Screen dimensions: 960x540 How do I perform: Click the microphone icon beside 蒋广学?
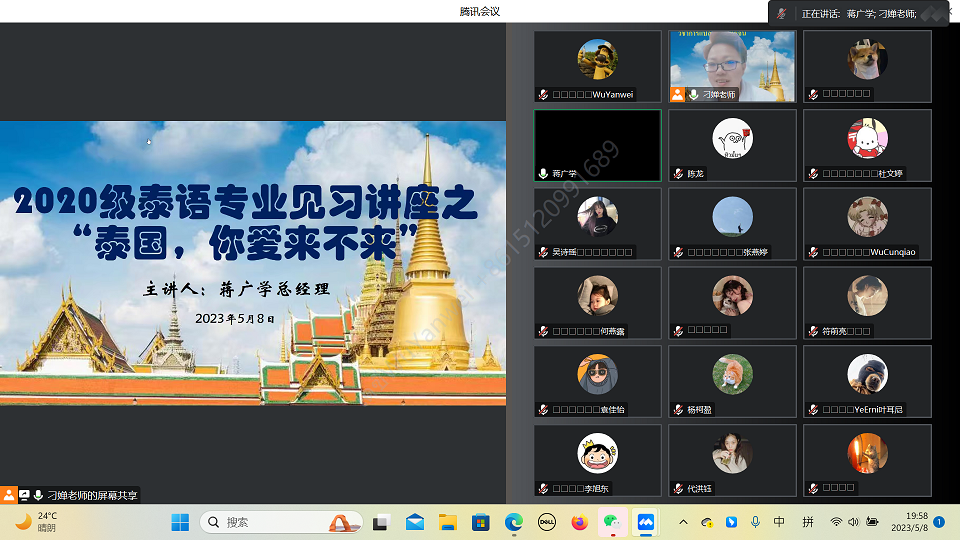click(543, 174)
